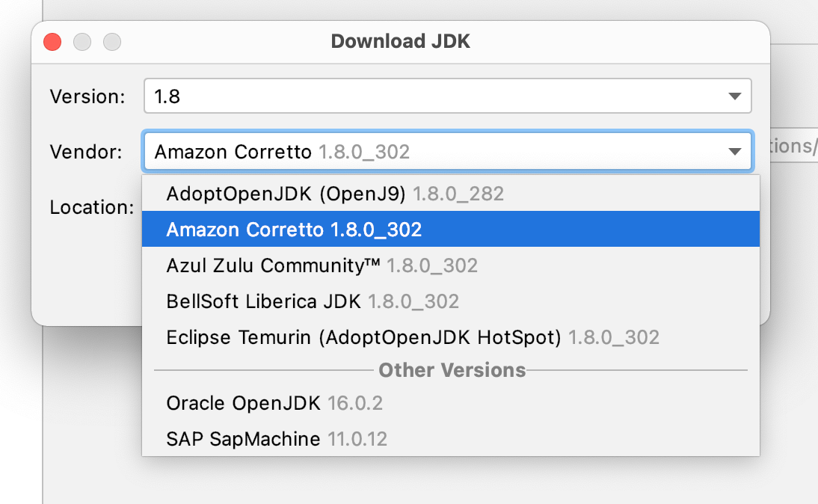This screenshot has width=818, height=504.
Task: Collapse the Vendor dropdown showing Amazon Corretto
Action: click(x=447, y=152)
